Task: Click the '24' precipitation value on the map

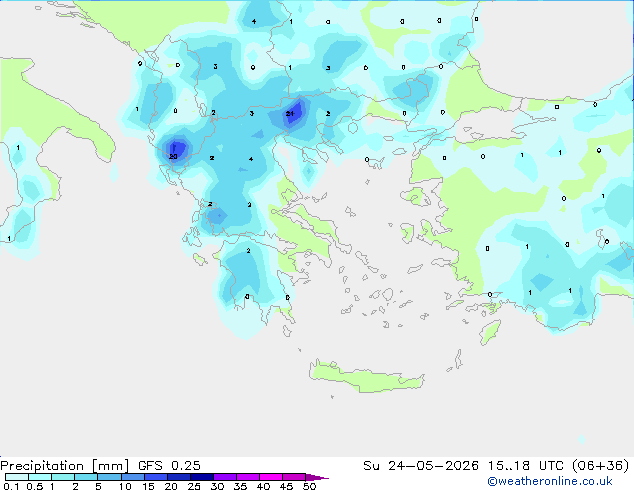Action: pyautogui.click(x=290, y=114)
